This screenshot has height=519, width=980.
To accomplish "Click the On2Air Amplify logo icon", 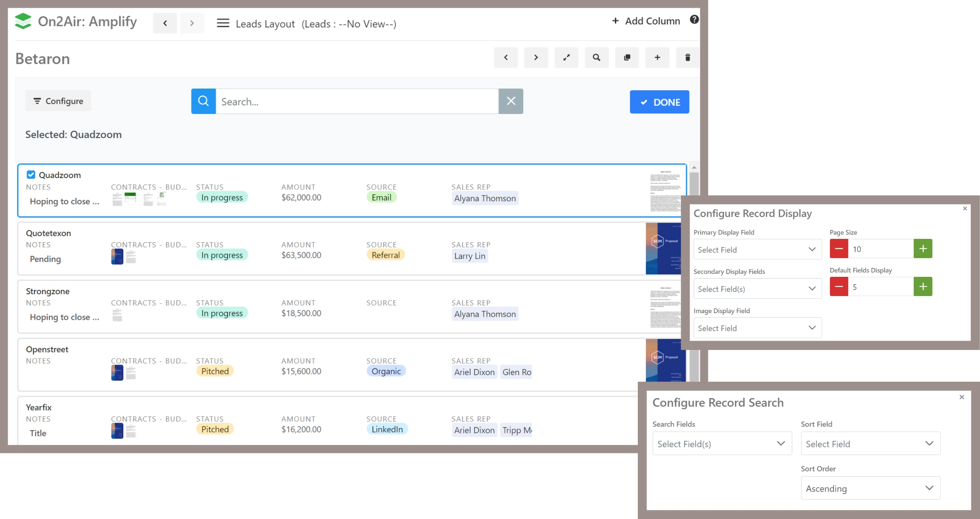I will 23,21.
